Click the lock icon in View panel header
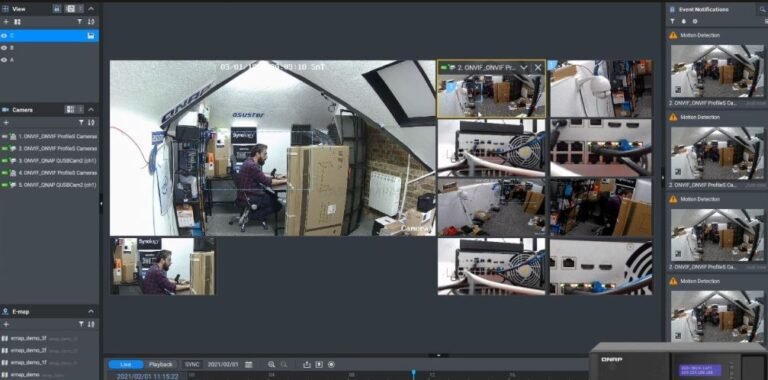The height and width of the screenshot is (380, 768). tap(57, 9)
